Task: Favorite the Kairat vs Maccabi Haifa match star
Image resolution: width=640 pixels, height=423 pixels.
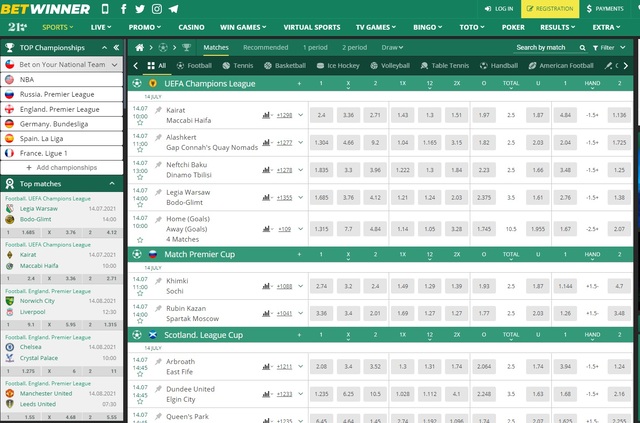Action: coord(140,122)
